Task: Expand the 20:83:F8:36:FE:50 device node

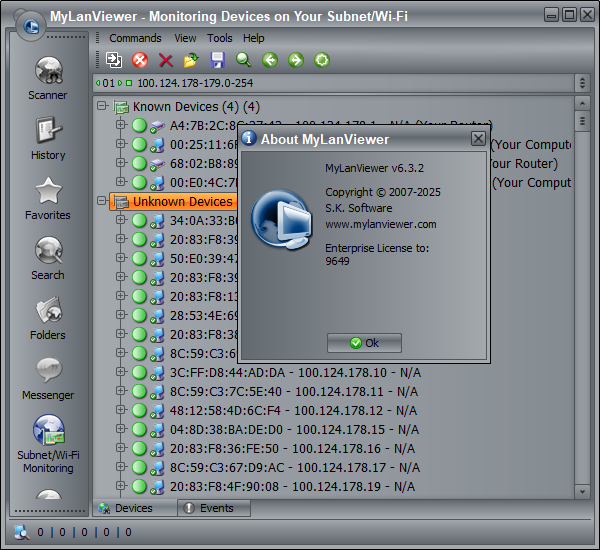Action: [x=121, y=447]
